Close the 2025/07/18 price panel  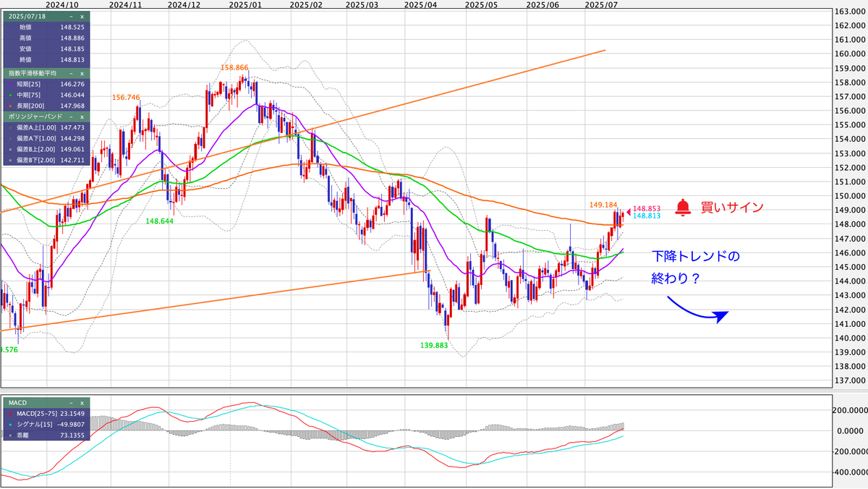pos(82,16)
